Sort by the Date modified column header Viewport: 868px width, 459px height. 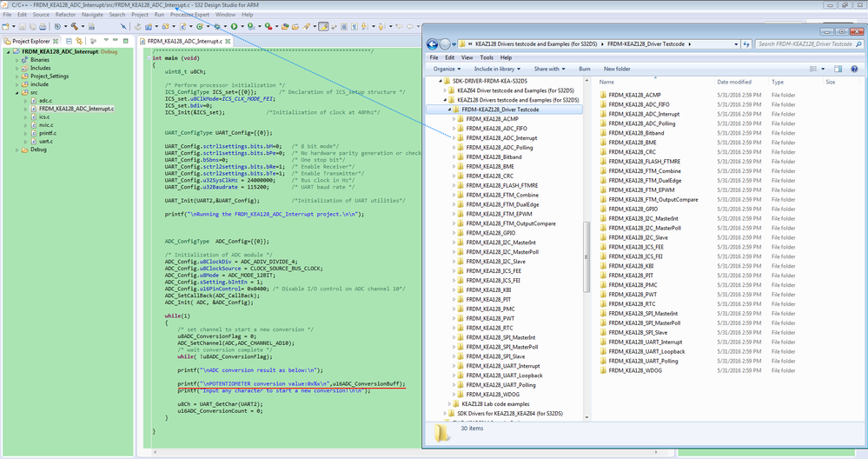point(734,82)
